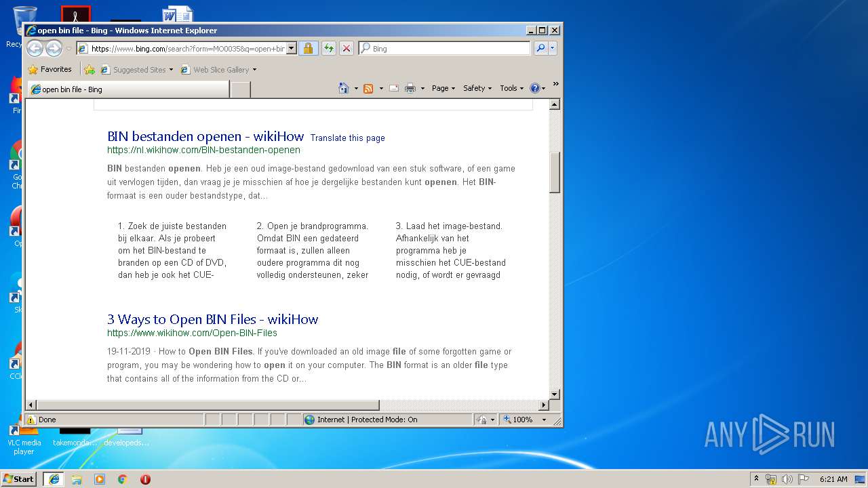This screenshot has width=868, height=488.
Task: Launch Windows Media Player taskbar icon
Action: [x=100, y=479]
